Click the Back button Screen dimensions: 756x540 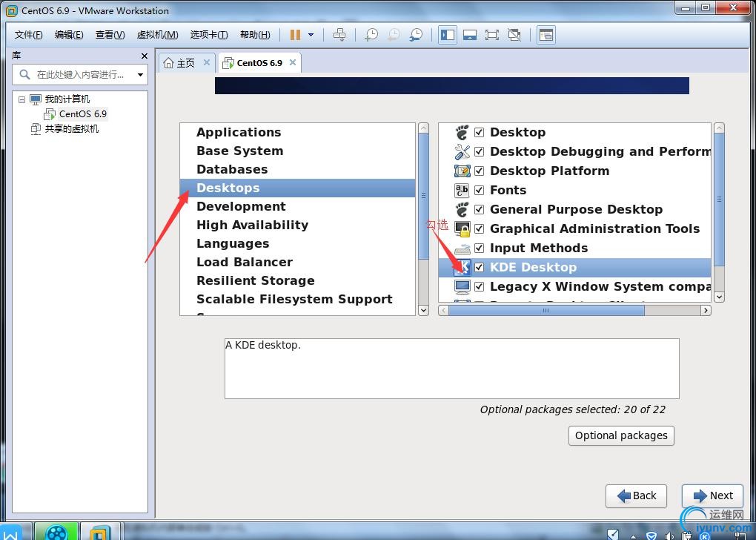(x=637, y=495)
